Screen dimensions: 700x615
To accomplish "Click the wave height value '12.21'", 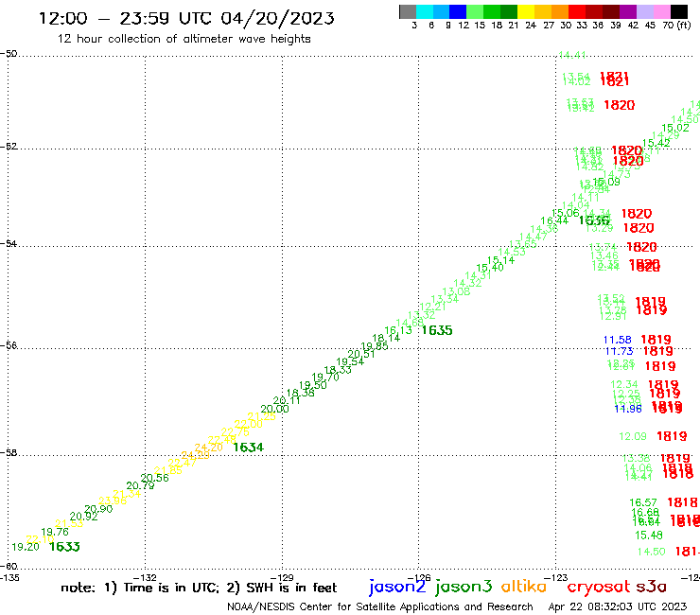I will [x=433, y=307].
